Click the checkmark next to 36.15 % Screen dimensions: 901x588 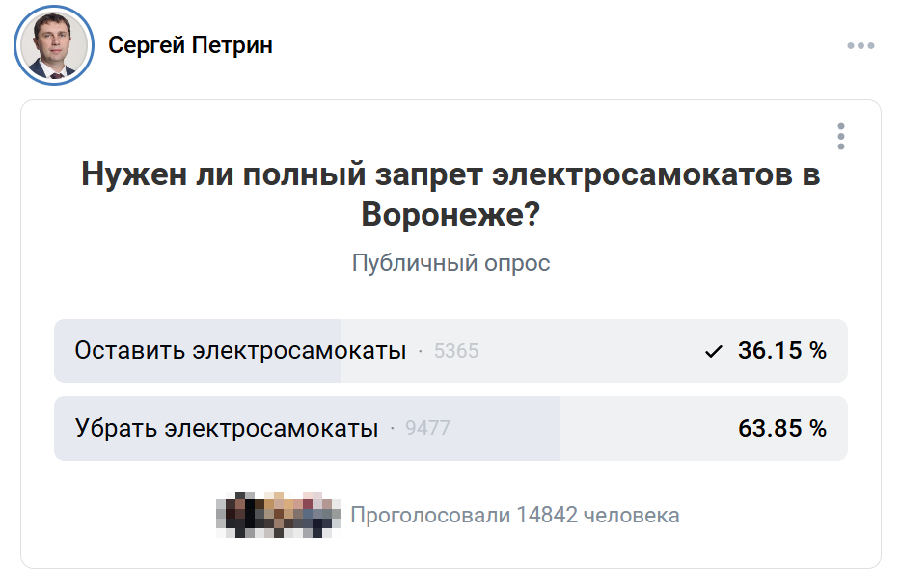pos(714,352)
